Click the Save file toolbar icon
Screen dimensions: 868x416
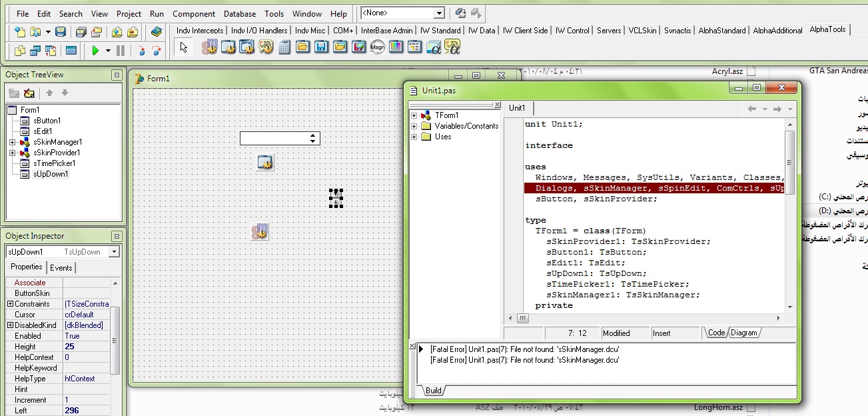pos(61,31)
